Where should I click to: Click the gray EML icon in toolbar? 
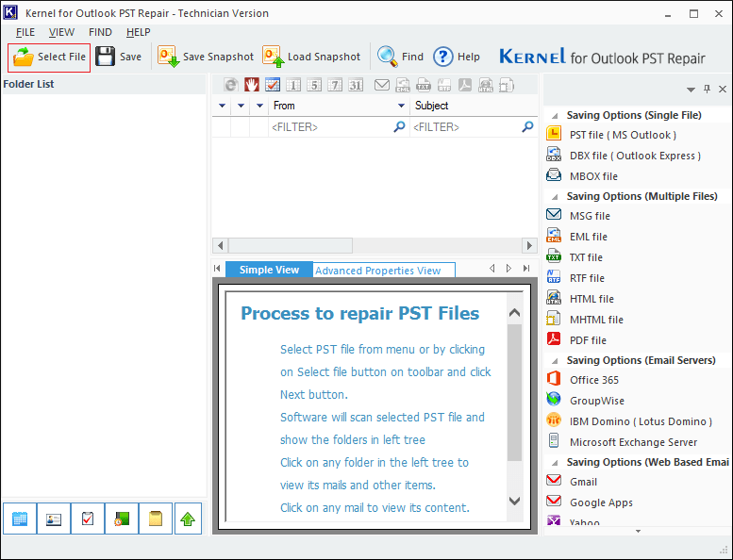pos(403,85)
